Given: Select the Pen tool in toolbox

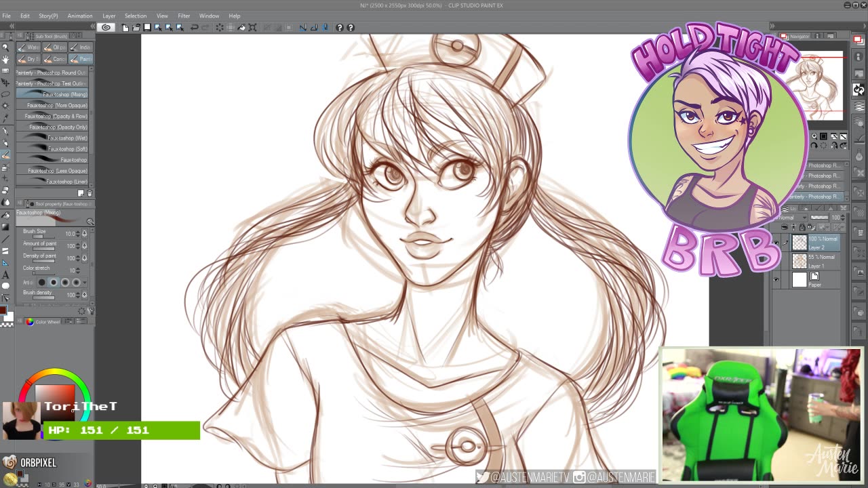Looking at the screenshot, I should tap(5, 130).
